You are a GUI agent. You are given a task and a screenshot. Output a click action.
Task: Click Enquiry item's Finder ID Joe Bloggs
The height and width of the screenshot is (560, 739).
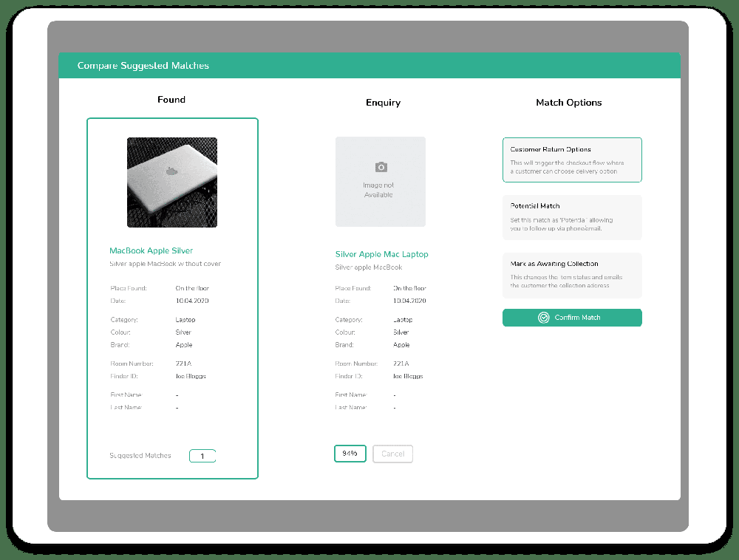pyautogui.click(x=408, y=376)
